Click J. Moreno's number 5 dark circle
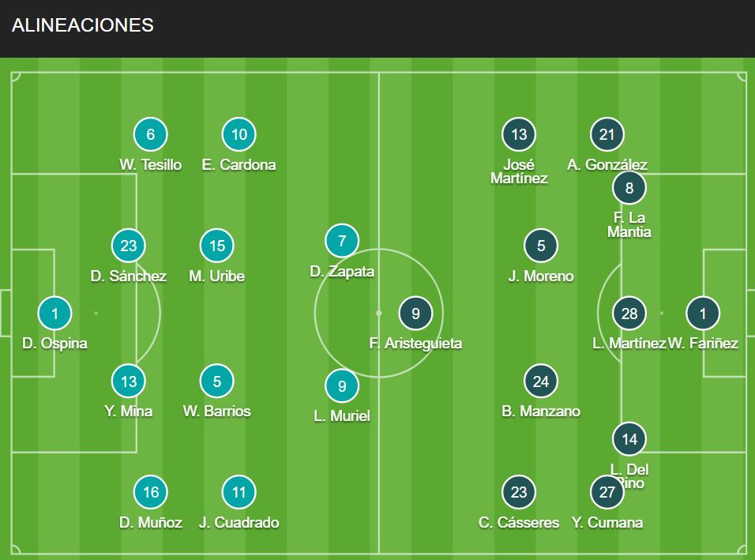755x560 pixels. [541, 246]
